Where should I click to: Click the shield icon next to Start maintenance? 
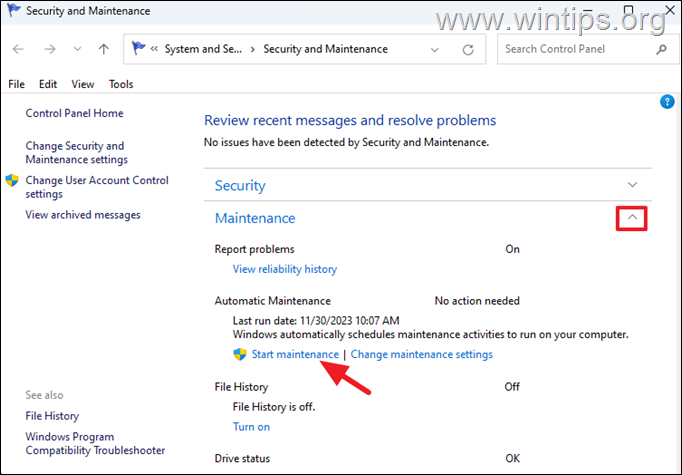pyautogui.click(x=240, y=354)
